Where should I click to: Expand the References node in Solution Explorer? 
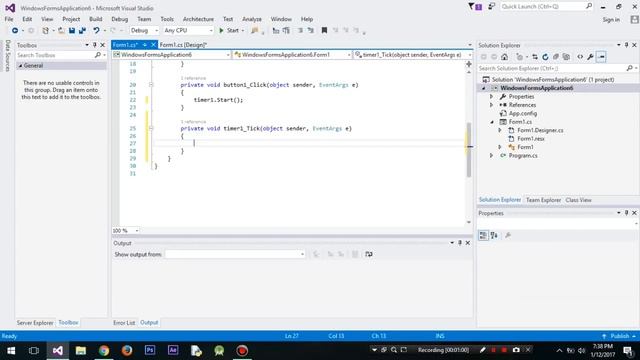click(491, 105)
